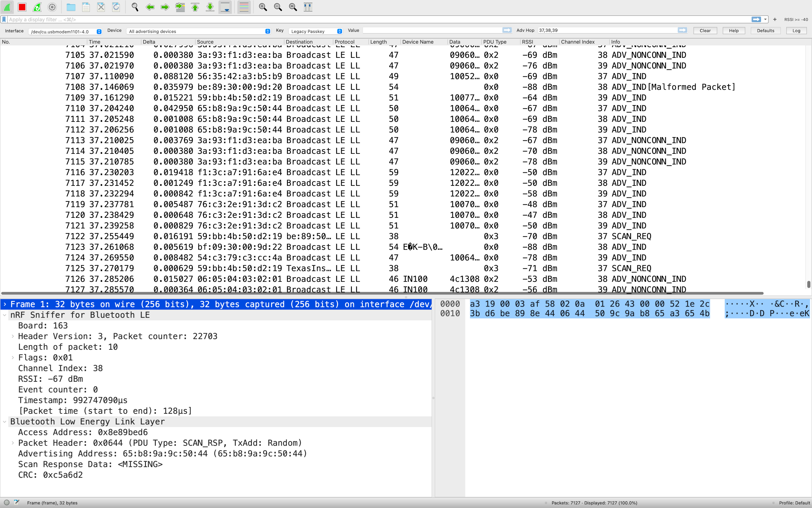812x508 pixels.
Task: Click the RSSI >= -40 filter shortcut
Action: click(x=796, y=19)
